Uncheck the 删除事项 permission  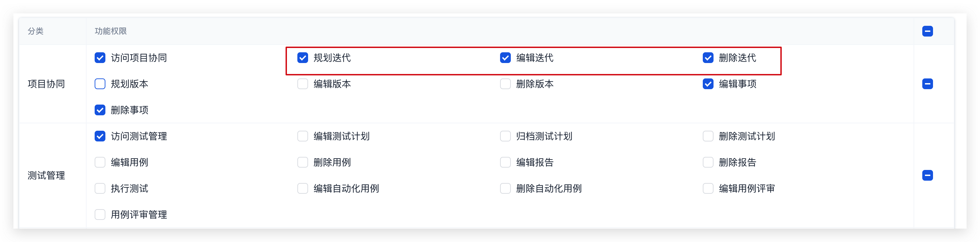click(100, 110)
